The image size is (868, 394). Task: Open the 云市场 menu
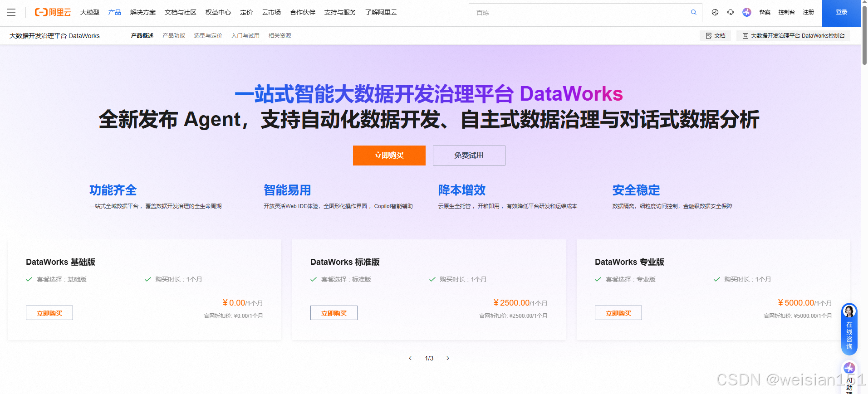(x=271, y=12)
